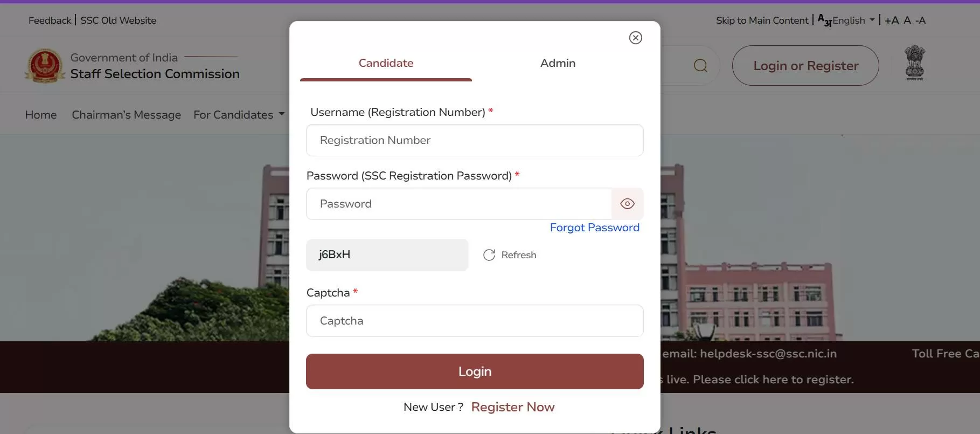Viewport: 980px width, 434px height.
Task: Toggle password visibility eye icon
Action: [x=627, y=204]
